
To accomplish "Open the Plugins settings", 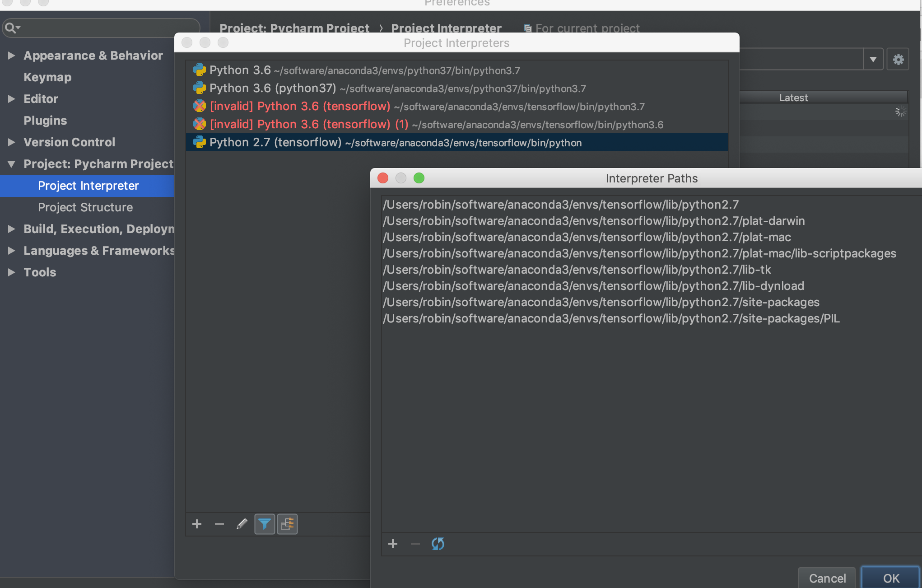I will tap(45, 121).
